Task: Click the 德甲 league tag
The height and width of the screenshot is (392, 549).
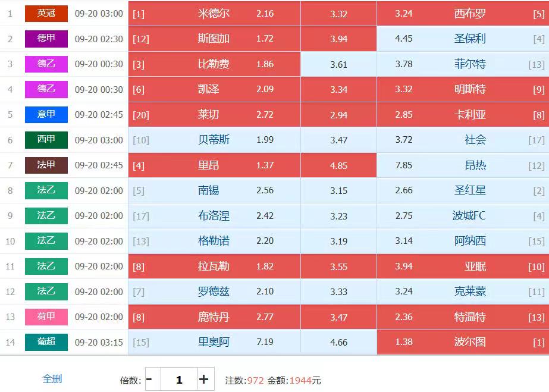Action: 46,39
